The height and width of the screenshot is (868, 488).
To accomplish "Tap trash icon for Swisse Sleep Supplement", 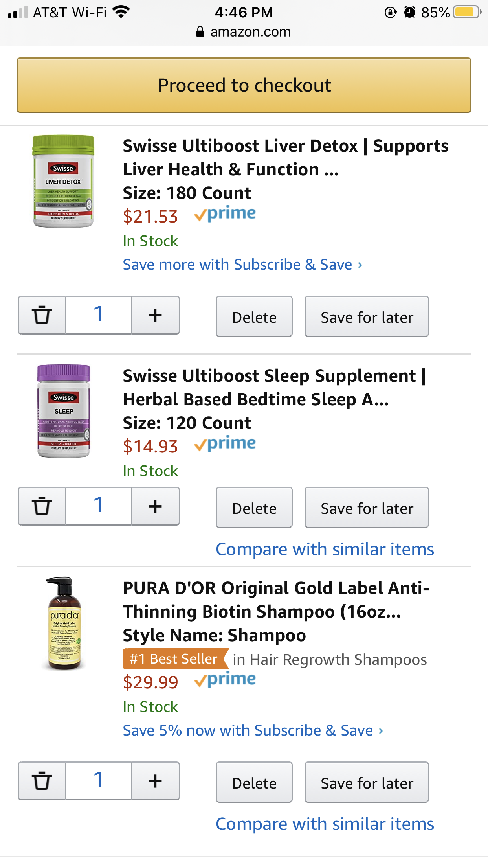I will point(42,506).
